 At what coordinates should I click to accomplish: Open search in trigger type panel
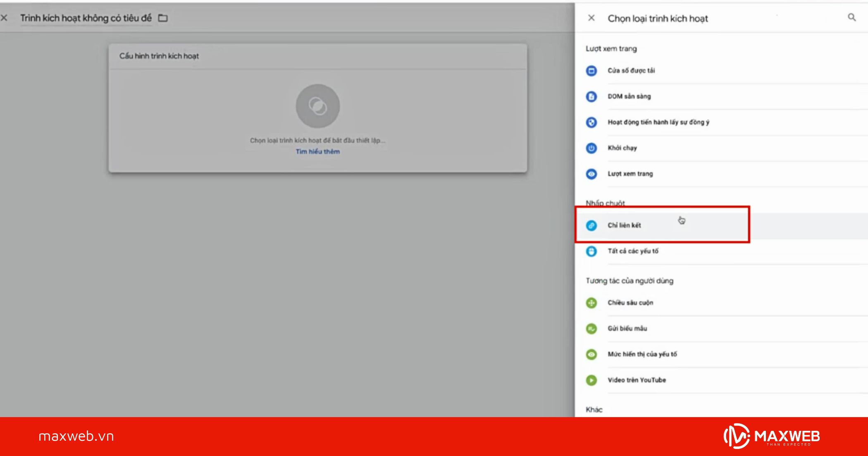[x=852, y=17]
